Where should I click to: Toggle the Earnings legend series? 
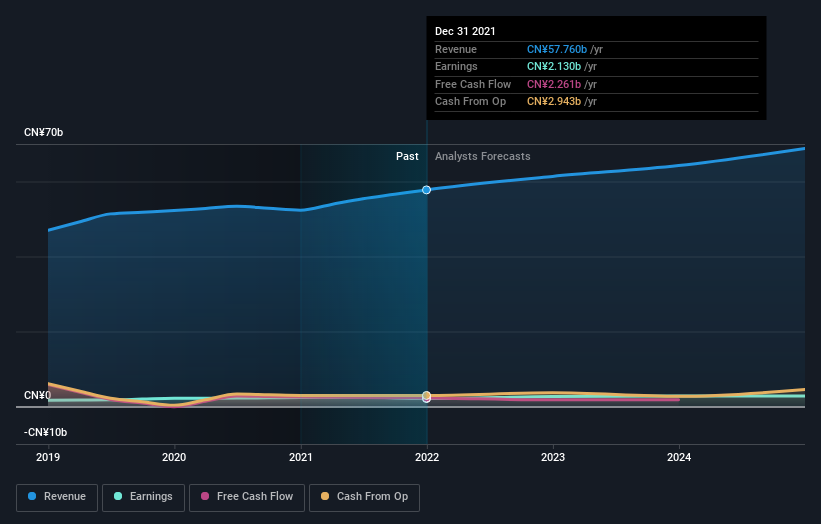143,497
